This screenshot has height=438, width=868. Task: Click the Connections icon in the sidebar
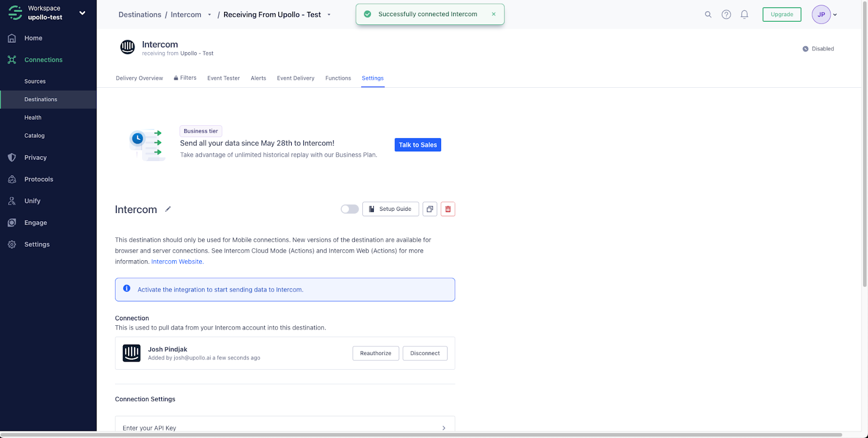point(12,60)
